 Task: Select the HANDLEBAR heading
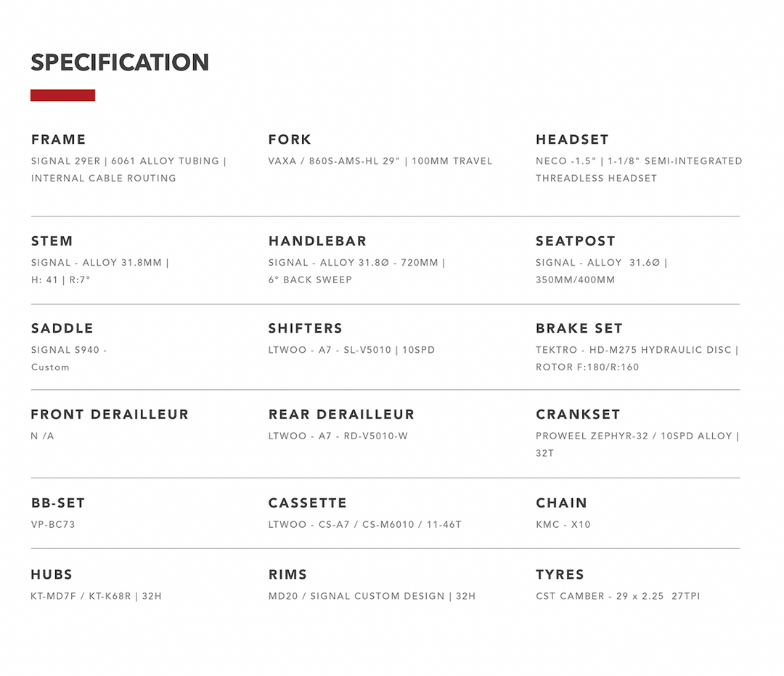pyautogui.click(x=317, y=241)
